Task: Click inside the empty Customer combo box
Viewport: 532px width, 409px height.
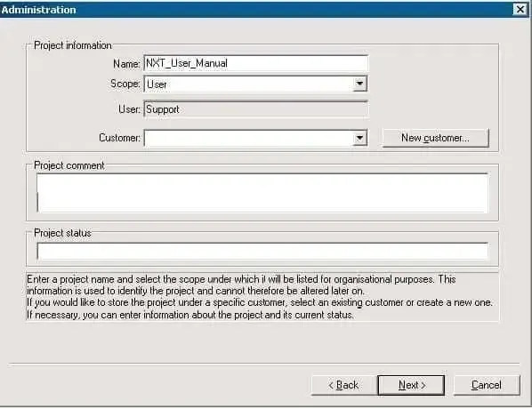Action: tap(249, 138)
